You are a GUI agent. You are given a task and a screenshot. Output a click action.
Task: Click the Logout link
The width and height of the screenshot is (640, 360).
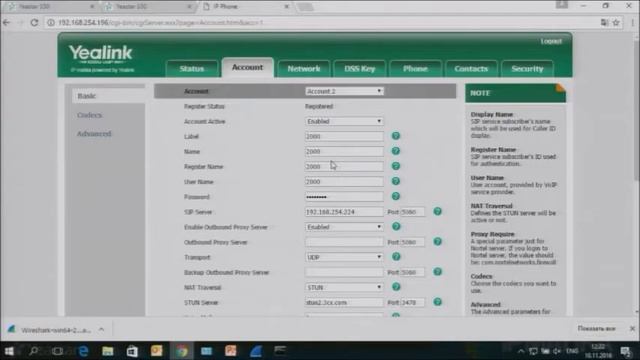click(551, 41)
